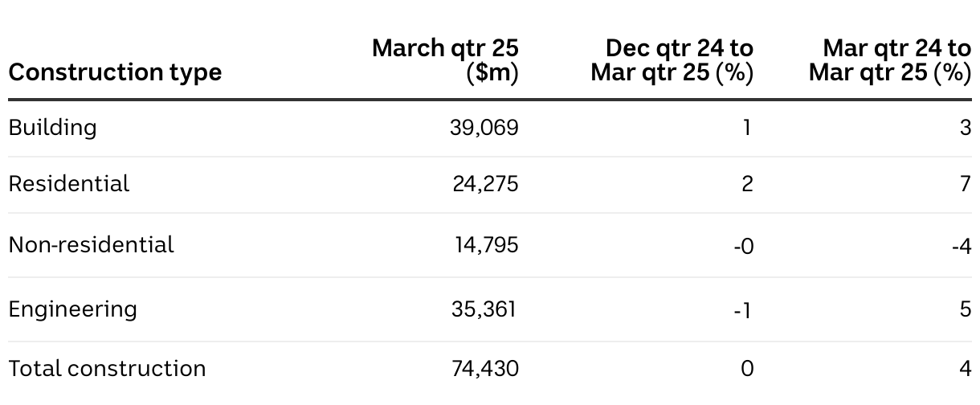Select the Non-residential row label
This screenshot has width=980, height=405.
(x=91, y=244)
